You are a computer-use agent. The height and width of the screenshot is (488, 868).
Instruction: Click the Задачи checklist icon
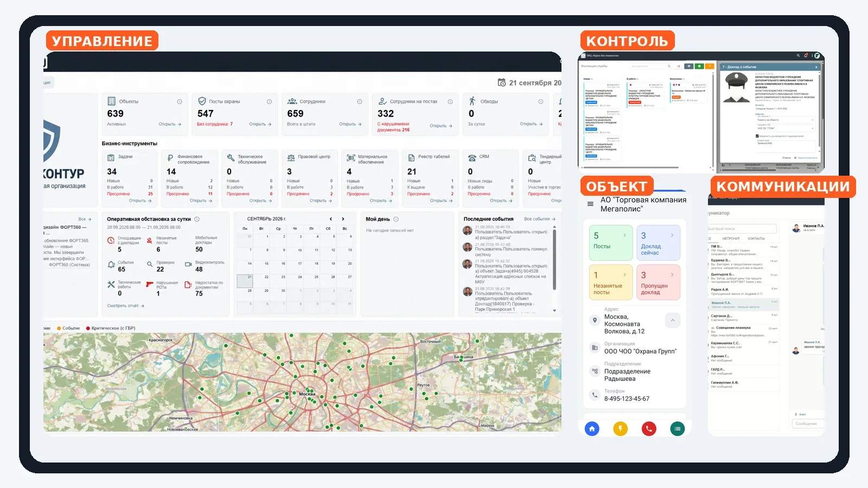coord(111,157)
